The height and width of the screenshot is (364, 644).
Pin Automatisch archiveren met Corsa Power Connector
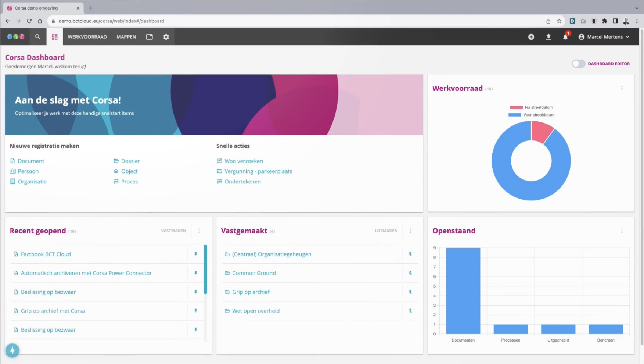pyautogui.click(x=195, y=273)
